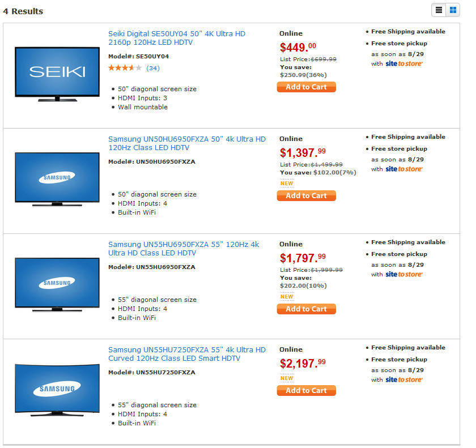476x448 pixels.
Task: Add the $1,397.99 Samsung to cart
Action: click(306, 196)
